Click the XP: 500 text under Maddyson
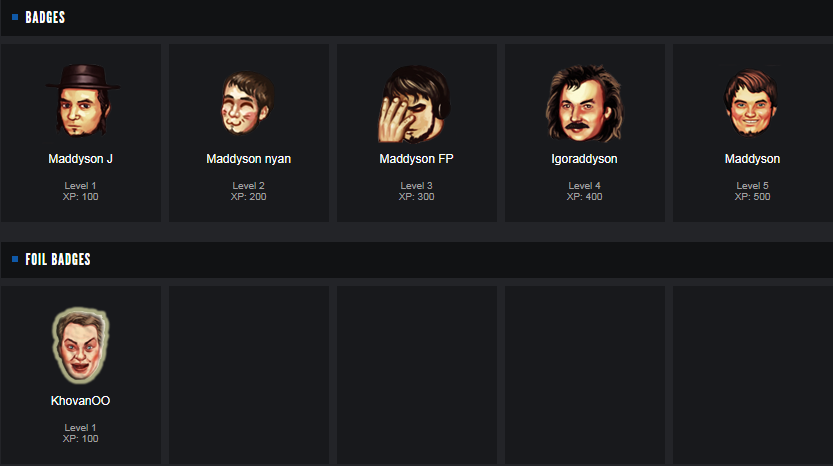Viewport: 833px width, 466px height. [752, 197]
